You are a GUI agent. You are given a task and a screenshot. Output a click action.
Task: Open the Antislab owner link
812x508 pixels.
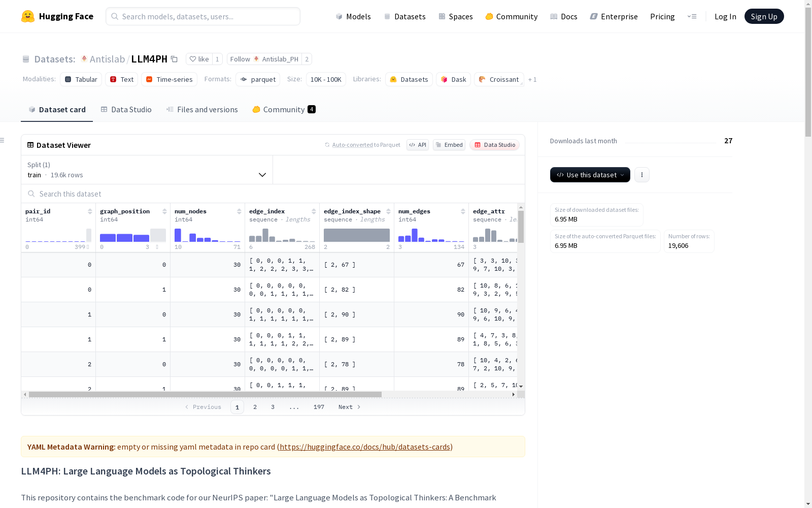point(107,59)
